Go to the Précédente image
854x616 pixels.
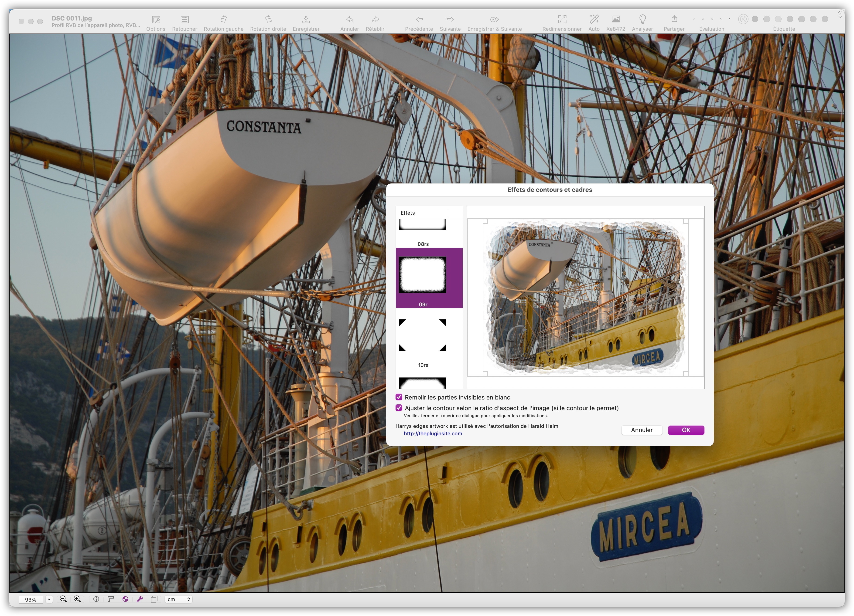[x=419, y=23]
